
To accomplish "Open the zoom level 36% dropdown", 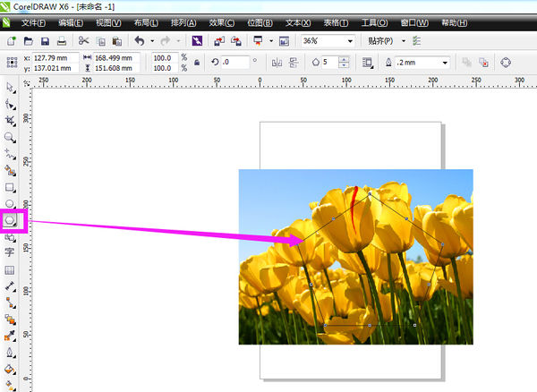I will tap(347, 41).
